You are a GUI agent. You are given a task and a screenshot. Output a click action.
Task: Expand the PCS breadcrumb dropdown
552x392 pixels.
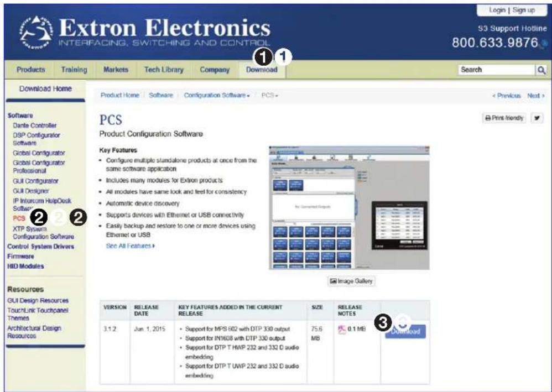tap(270, 95)
